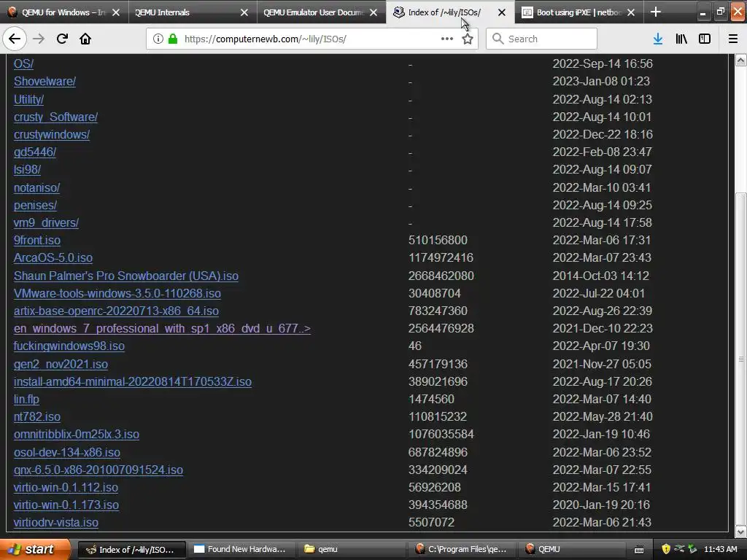747x560 pixels.
Task: Reload the current page
Action: point(62,39)
